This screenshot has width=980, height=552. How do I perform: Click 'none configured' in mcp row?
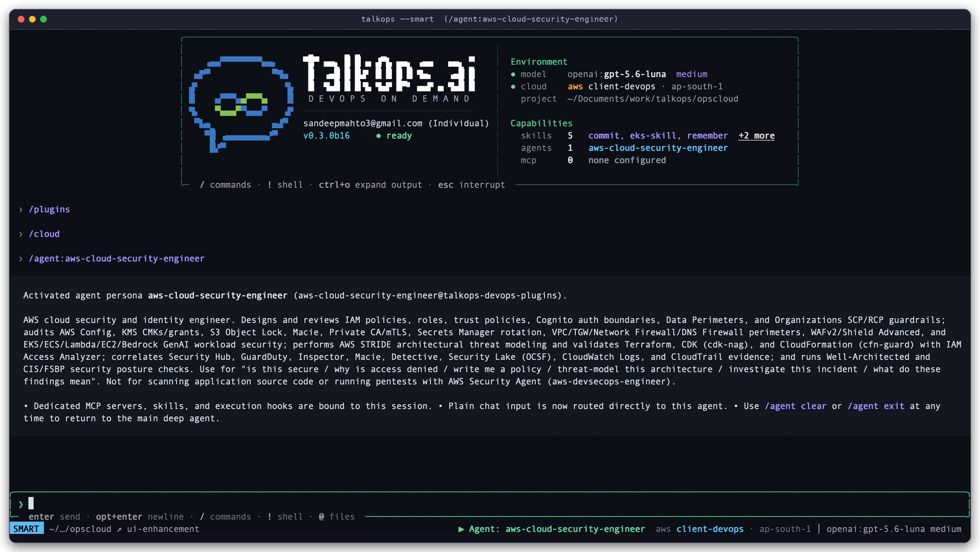click(627, 160)
